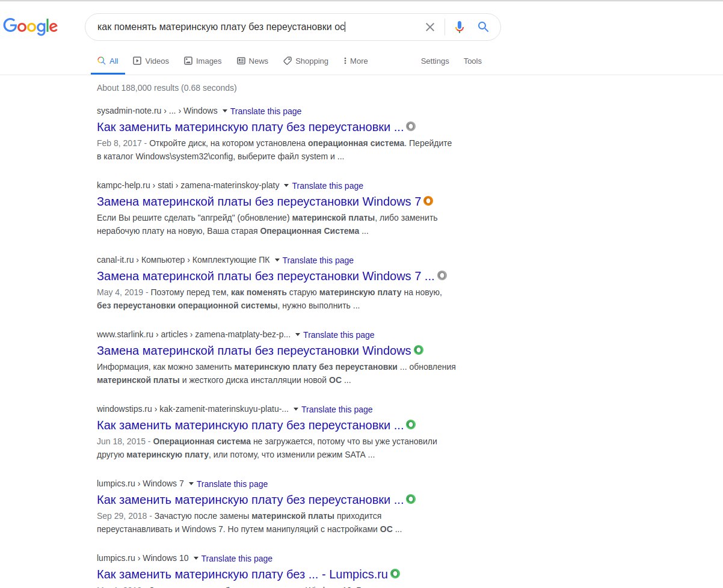
Task: Click the 'May 4, 2019' snippet text
Action: (120, 292)
